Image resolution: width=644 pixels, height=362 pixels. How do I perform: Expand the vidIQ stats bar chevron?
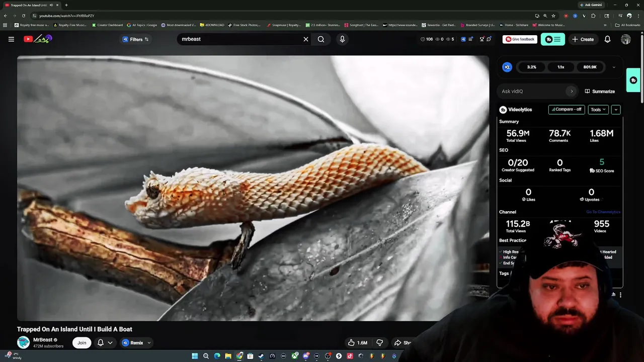[614, 67]
